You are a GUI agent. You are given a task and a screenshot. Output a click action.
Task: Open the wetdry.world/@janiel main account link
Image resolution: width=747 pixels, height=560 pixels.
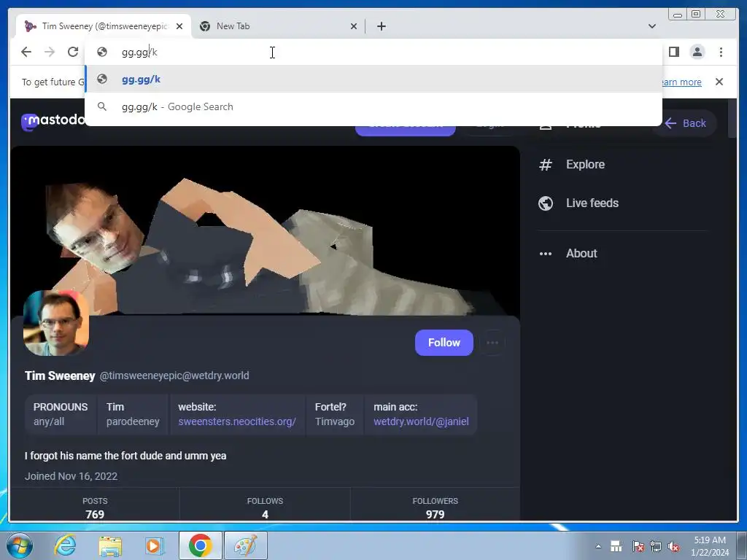point(421,421)
